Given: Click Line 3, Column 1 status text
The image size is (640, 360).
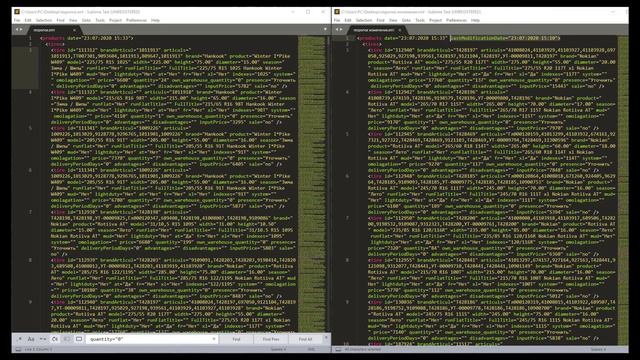Looking at the screenshot, I should 38,349.
